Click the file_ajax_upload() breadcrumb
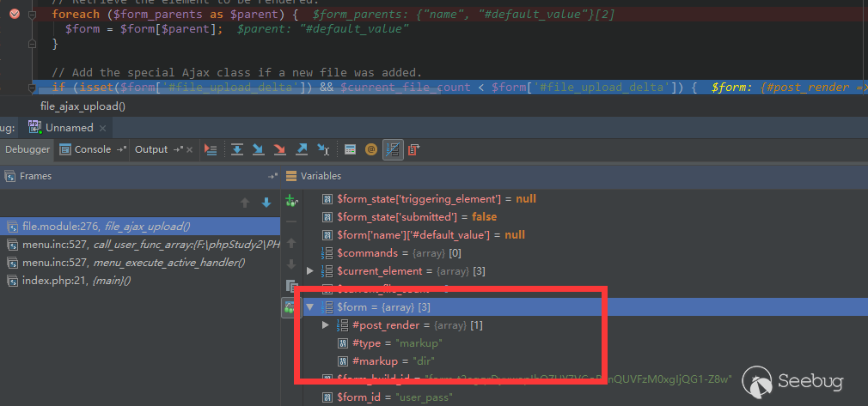The width and height of the screenshot is (868, 406). click(x=83, y=106)
